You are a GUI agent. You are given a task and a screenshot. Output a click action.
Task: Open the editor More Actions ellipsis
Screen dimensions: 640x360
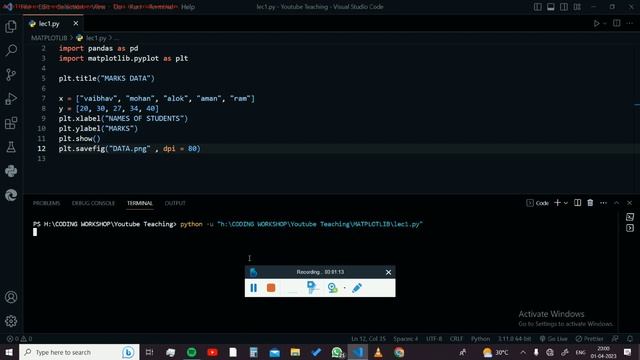point(630,23)
